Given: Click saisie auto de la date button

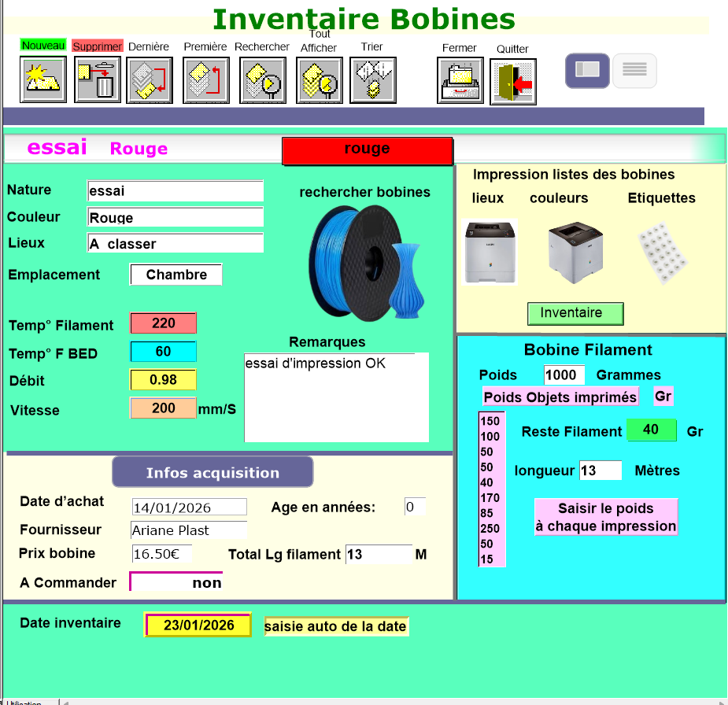Looking at the screenshot, I should [x=336, y=626].
